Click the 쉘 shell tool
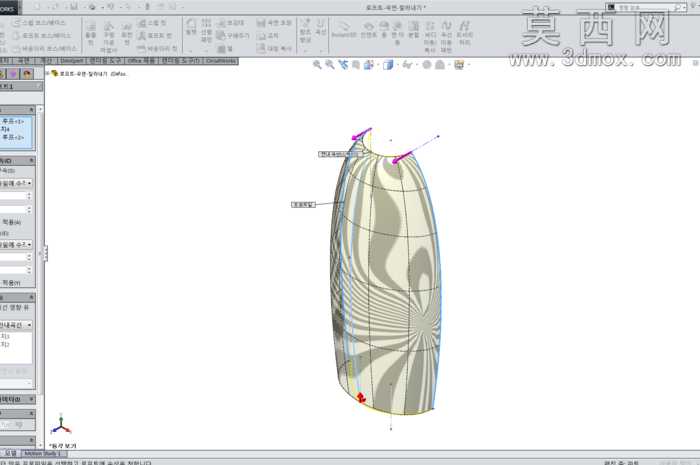Viewport: 700px width, 465px height. point(225,49)
